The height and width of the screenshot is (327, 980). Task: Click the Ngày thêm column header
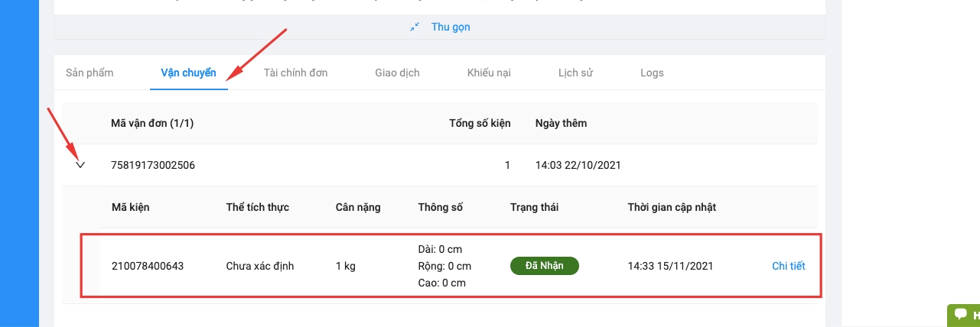pos(561,123)
